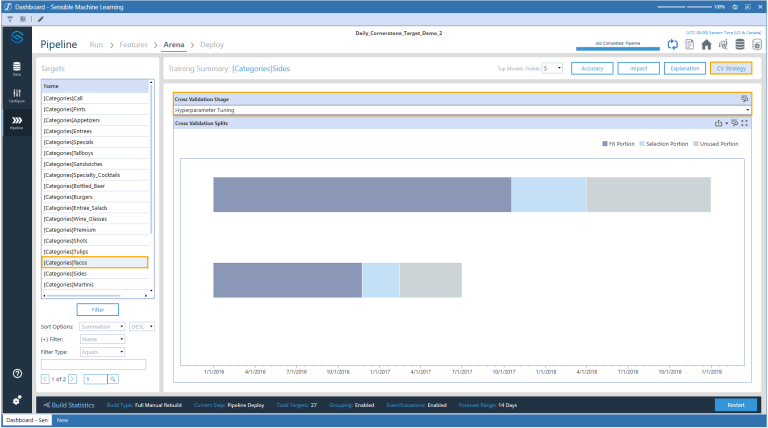The height and width of the screenshot is (428, 768).
Task: Click the grid toolbar icon beside funnel
Action: (x=23, y=19)
